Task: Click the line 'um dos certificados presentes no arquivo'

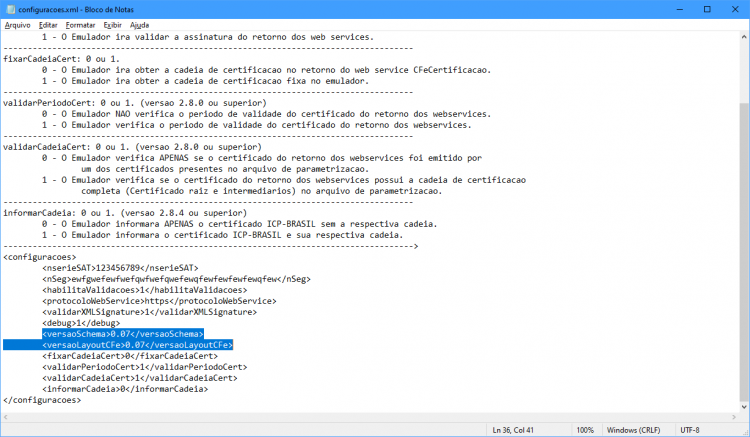Action: click(x=225, y=169)
